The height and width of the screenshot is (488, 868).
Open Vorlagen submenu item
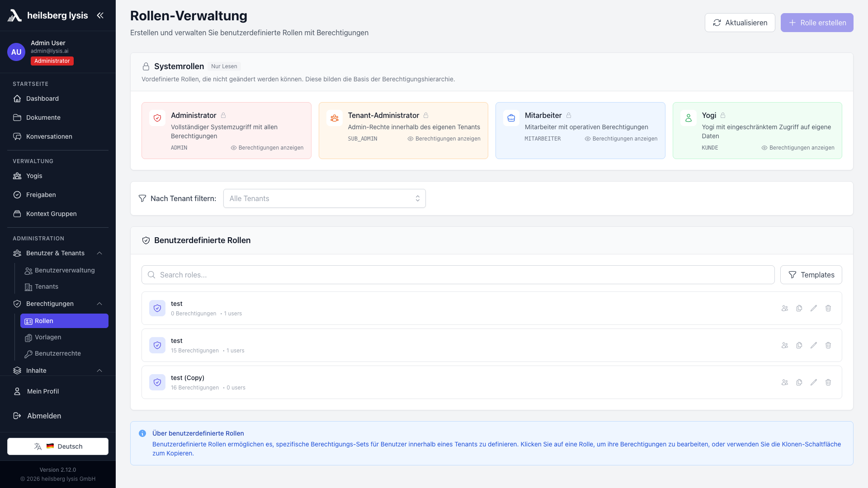(64, 337)
